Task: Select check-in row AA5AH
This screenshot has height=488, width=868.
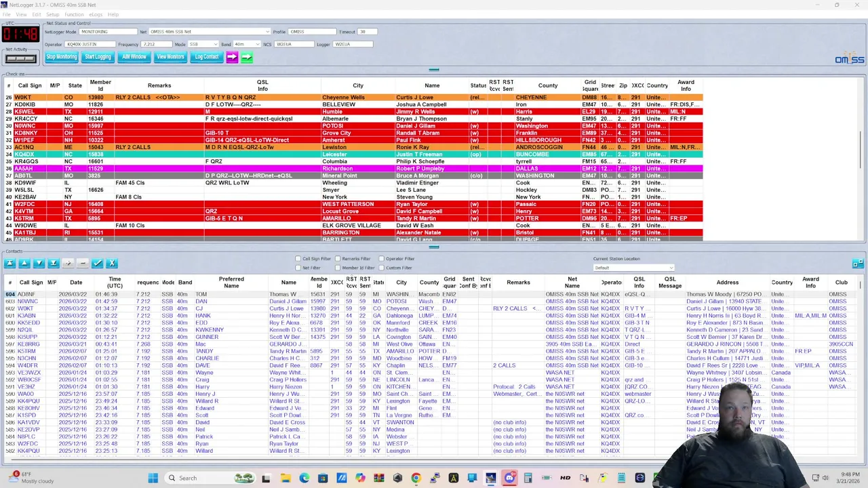Action: pos(353,169)
